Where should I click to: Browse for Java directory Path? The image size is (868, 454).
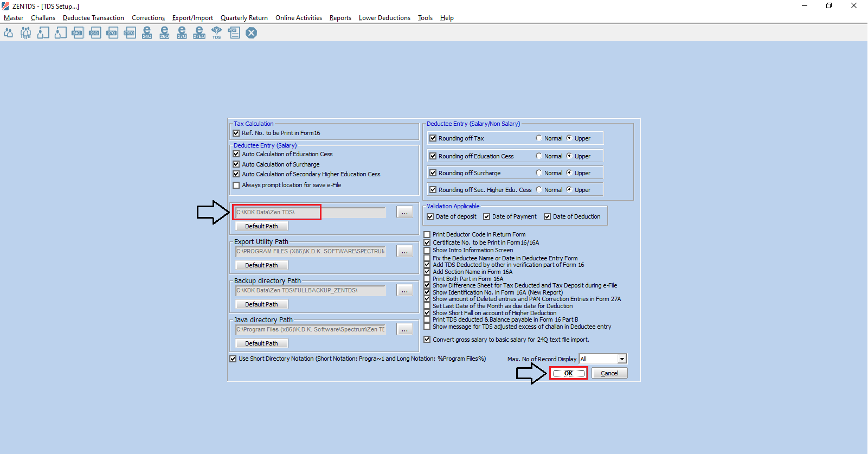pos(404,329)
